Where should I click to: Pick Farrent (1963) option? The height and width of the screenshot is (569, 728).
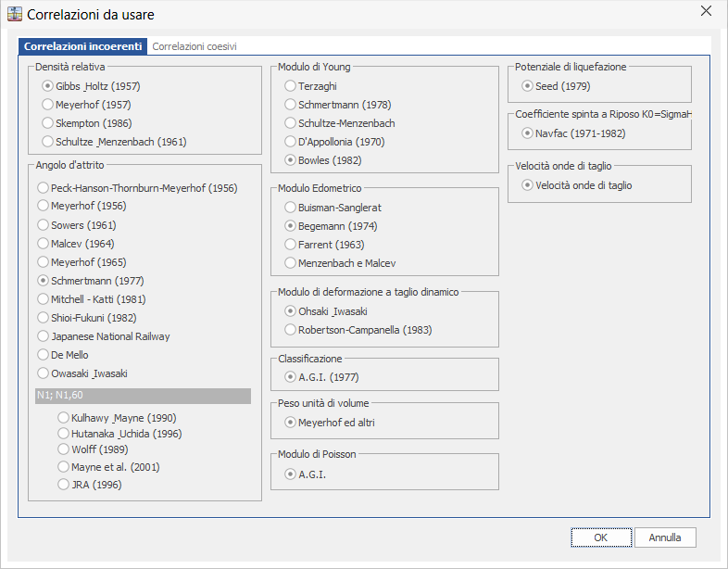[324, 245]
